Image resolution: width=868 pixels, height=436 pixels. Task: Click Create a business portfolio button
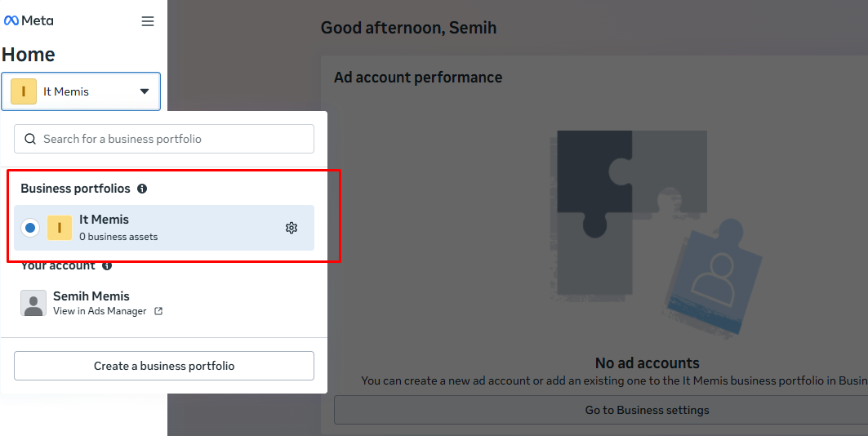click(164, 366)
